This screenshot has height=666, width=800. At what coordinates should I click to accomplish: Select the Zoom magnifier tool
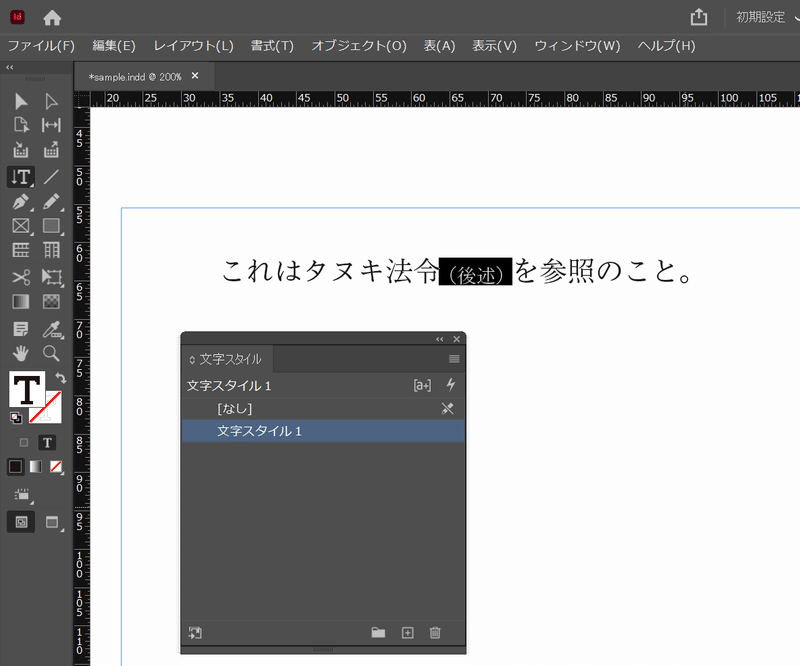(x=51, y=353)
